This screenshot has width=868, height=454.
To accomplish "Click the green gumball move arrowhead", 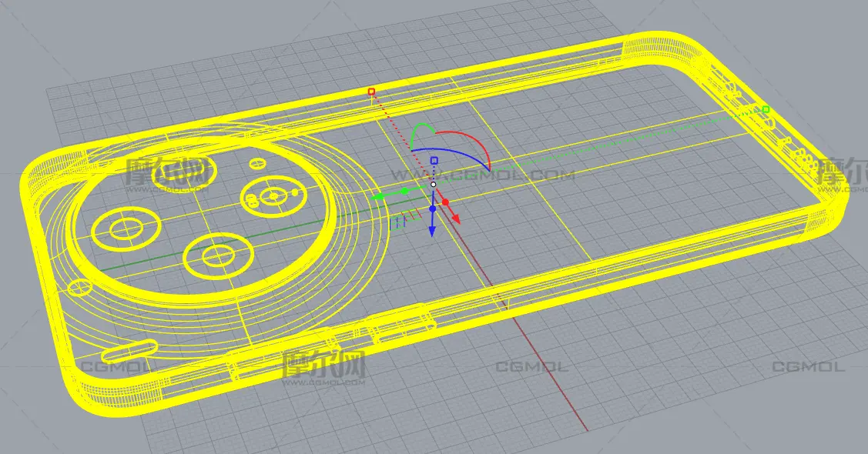I will (377, 198).
